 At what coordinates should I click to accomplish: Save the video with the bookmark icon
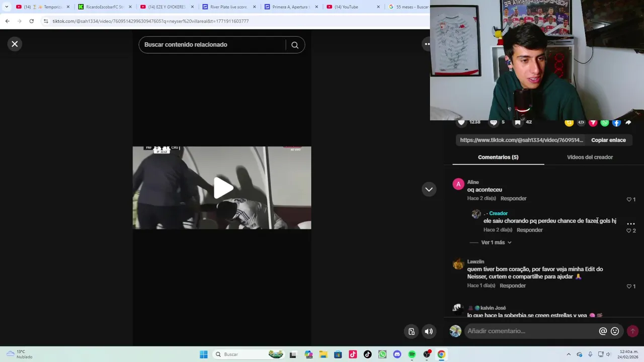coord(518,122)
